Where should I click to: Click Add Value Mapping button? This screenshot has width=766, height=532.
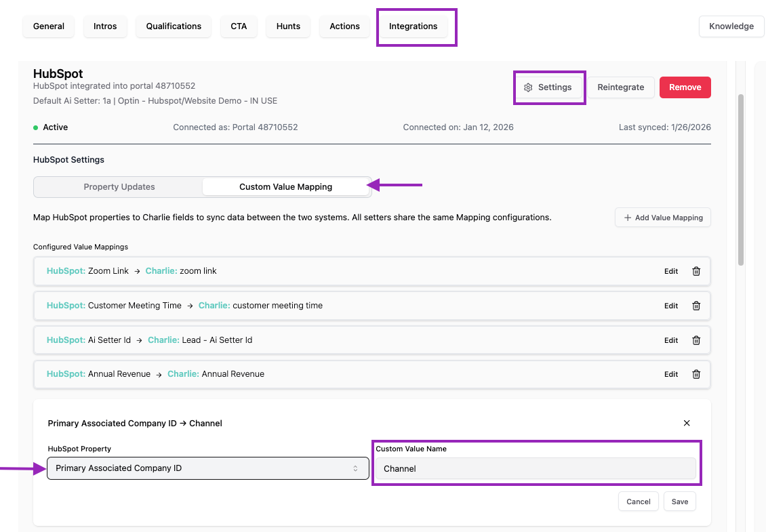pyautogui.click(x=662, y=218)
